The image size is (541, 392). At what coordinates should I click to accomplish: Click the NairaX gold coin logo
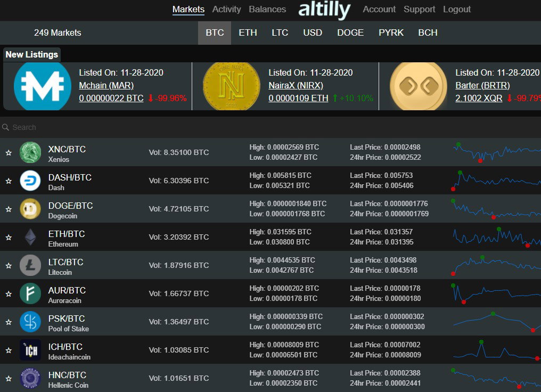coord(232,86)
